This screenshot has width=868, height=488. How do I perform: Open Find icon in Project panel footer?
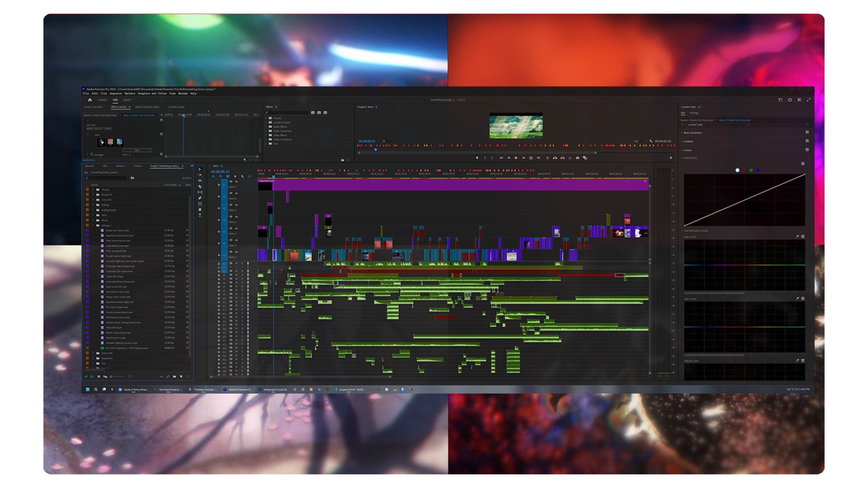[168, 376]
